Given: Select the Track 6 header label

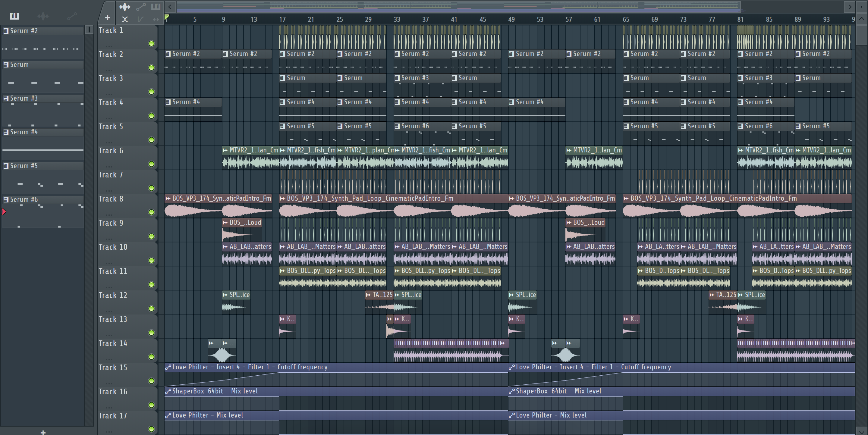Looking at the screenshot, I should (111, 151).
